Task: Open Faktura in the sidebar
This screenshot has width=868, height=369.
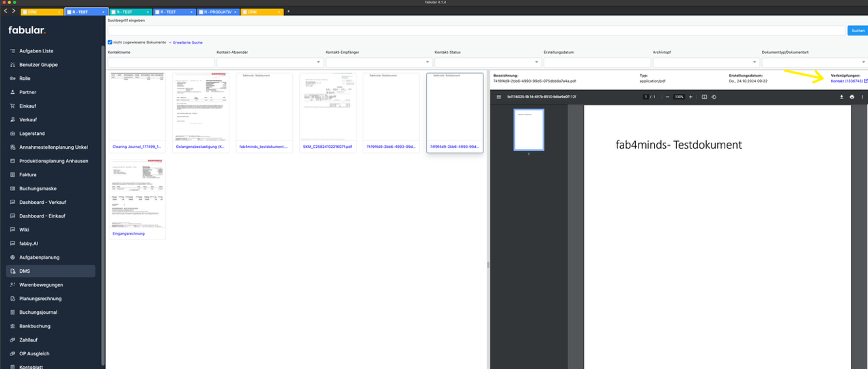Action: pyautogui.click(x=51, y=175)
